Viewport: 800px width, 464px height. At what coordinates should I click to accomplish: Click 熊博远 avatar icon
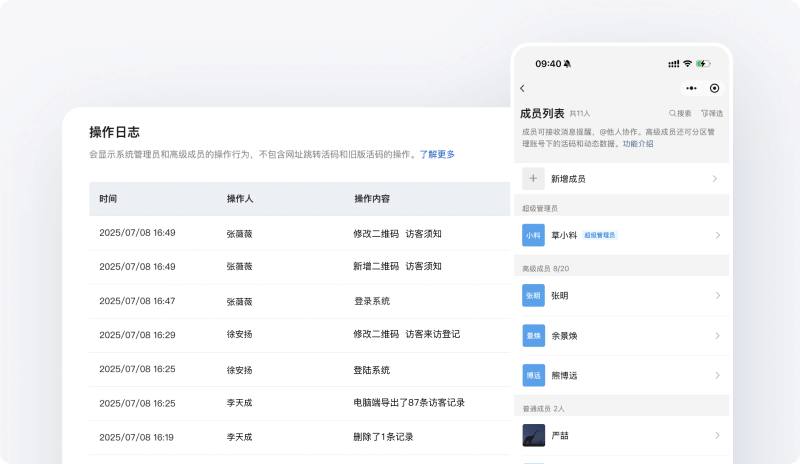click(533, 375)
